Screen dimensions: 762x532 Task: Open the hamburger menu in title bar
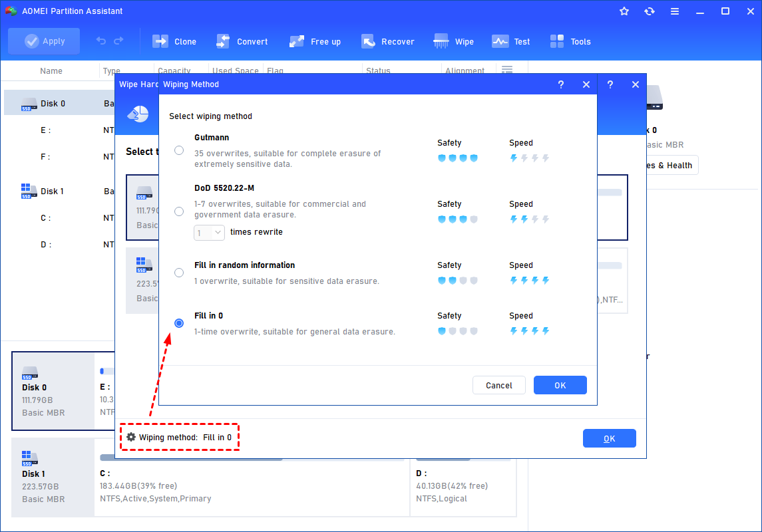674,11
